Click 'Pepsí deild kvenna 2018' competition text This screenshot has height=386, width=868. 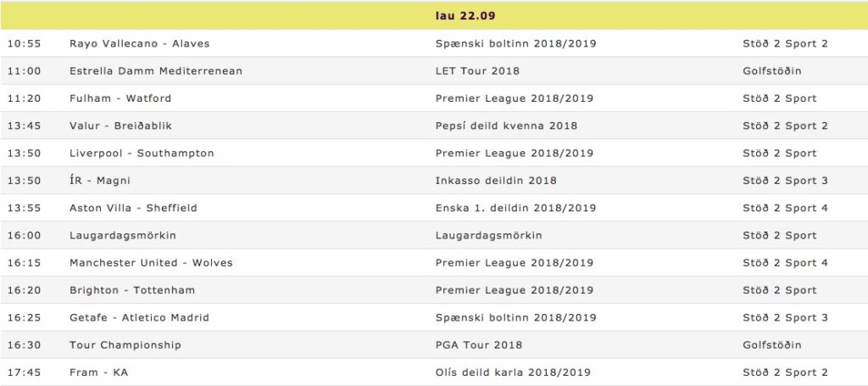pos(507,126)
